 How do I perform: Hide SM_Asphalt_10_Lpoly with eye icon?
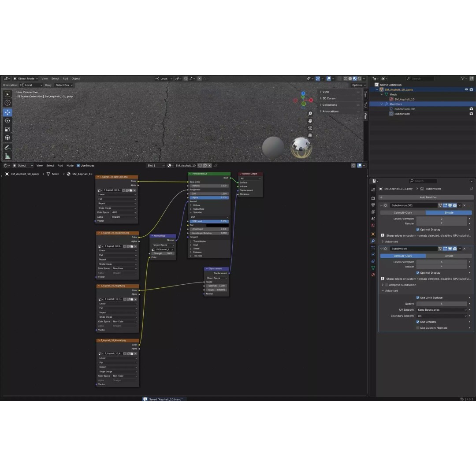(466, 89)
